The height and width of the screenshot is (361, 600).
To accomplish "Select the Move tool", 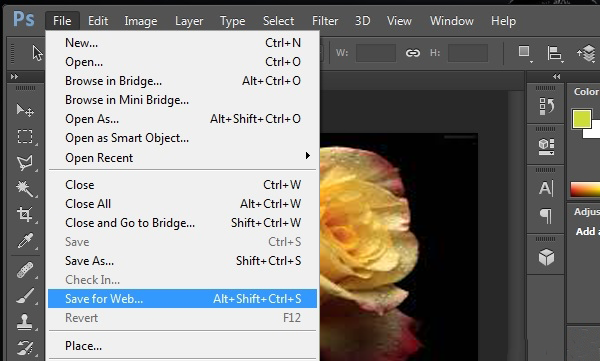I will [x=25, y=111].
